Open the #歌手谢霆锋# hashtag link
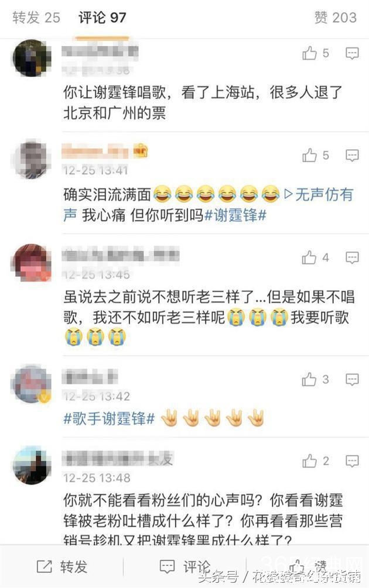Screen dimensions: 369x588 coord(109,418)
